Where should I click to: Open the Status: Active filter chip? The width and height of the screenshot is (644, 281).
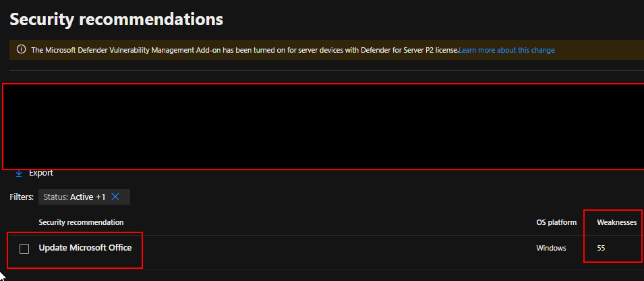[x=74, y=197]
